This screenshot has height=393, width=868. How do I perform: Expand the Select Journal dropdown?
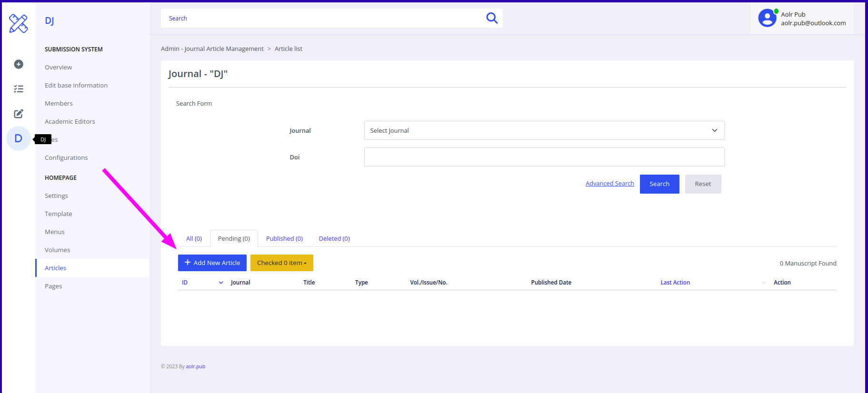(544, 130)
